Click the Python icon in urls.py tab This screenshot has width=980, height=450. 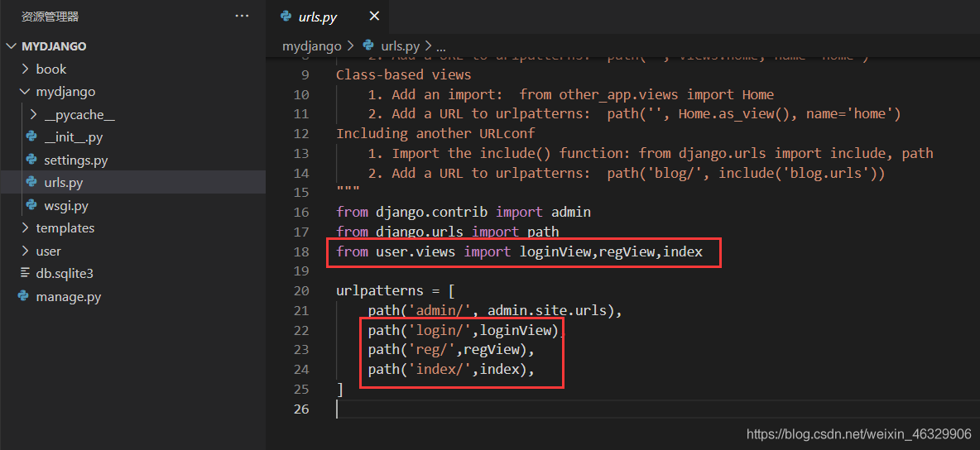click(x=286, y=17)
